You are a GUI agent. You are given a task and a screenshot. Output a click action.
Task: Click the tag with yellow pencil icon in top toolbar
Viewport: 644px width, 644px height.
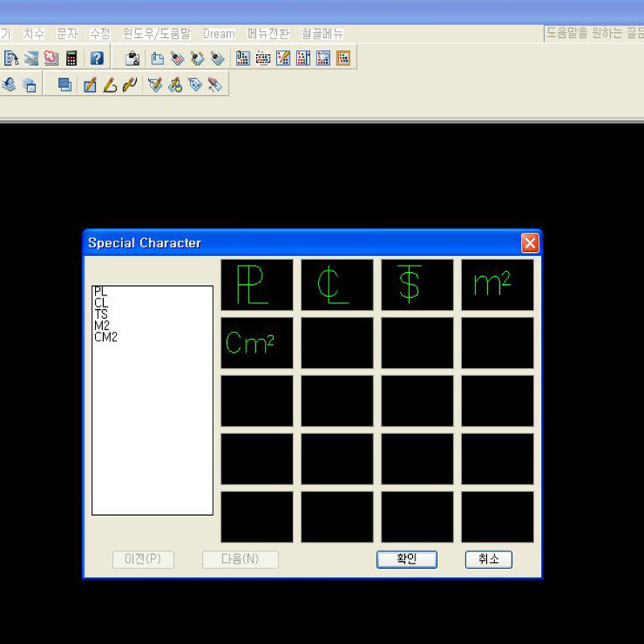tap(197, 58)
